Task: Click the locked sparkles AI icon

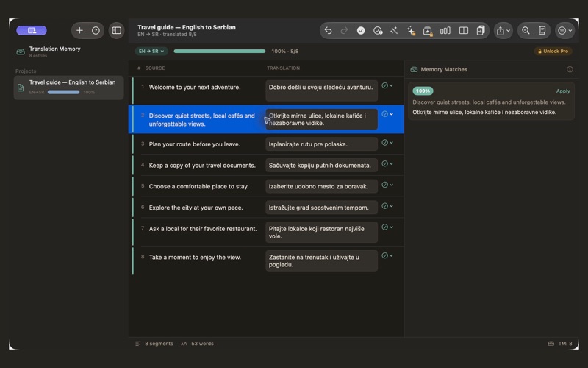Action: (411, 30)
